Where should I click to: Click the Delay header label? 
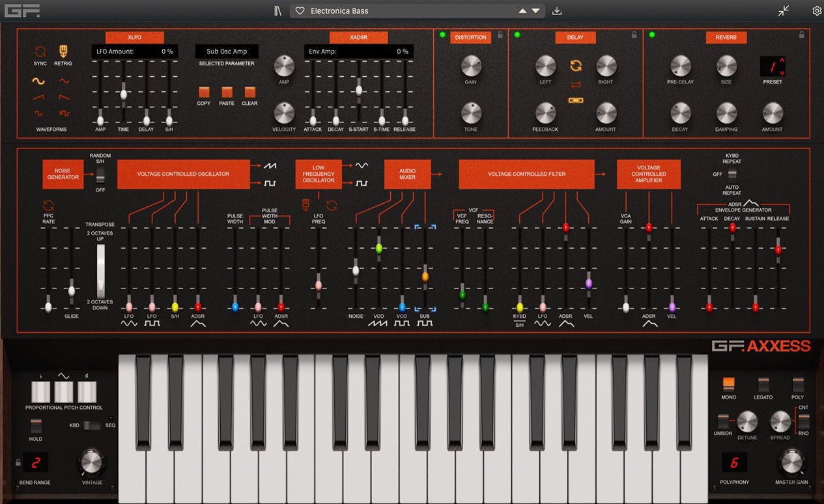tap(575, 38)
